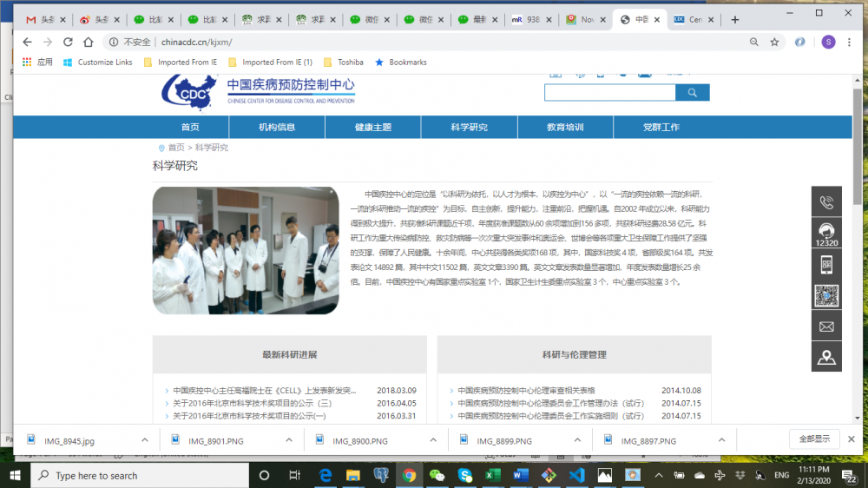Open the 2016年北京市科学技术奖 (三) announcement link
This screenshot has width=868, height=488.
(x=252, y=403)
